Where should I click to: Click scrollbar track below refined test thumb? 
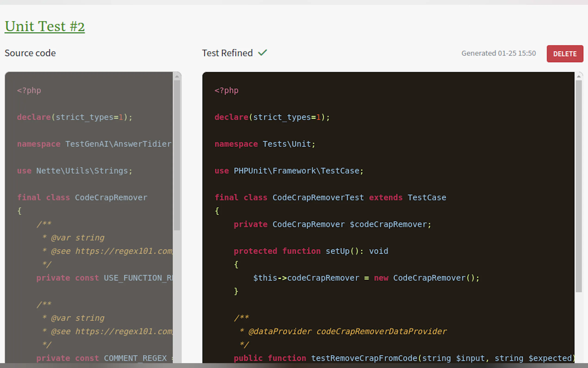579,327
